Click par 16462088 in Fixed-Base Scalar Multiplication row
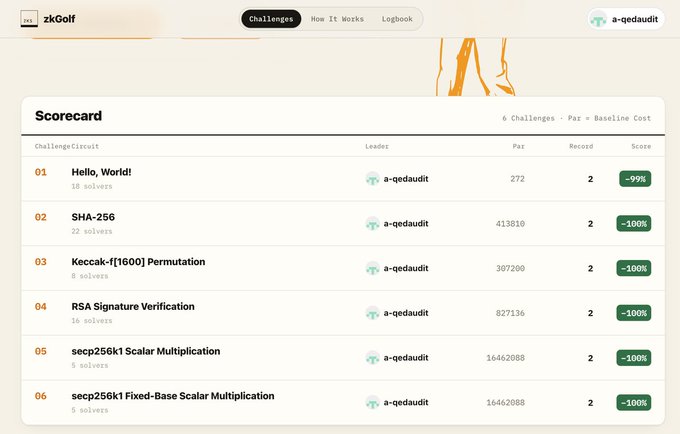Viewport: 680px width, 434px height. pos(505,402)
